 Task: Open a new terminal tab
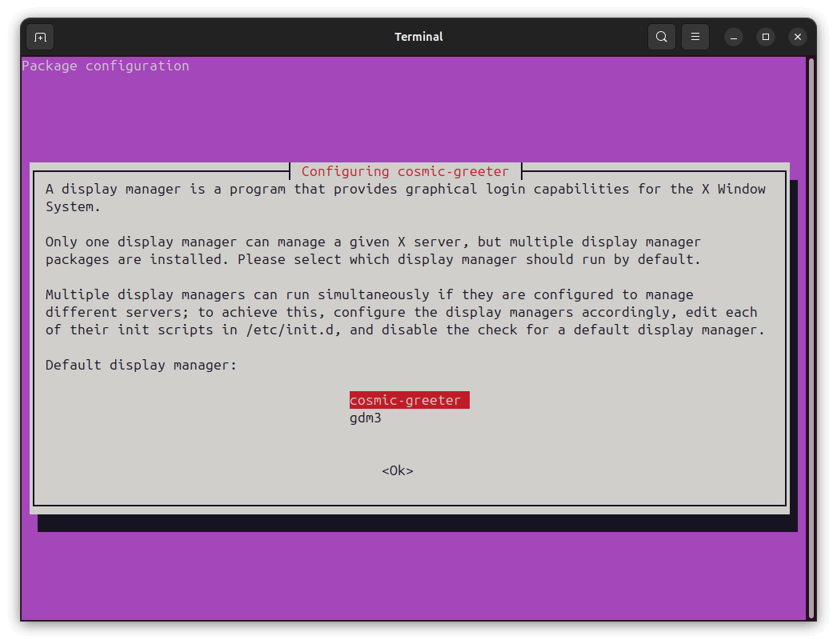coord(40,37)
